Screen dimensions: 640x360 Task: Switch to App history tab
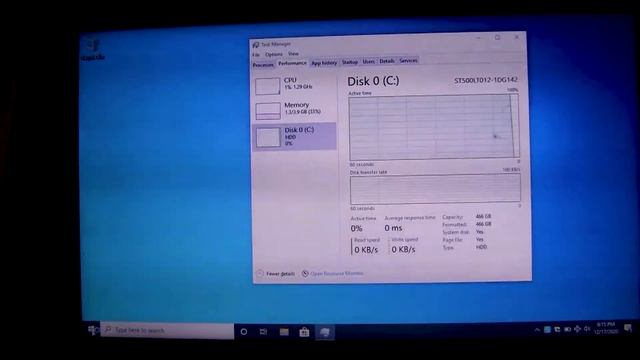(324, 63)
